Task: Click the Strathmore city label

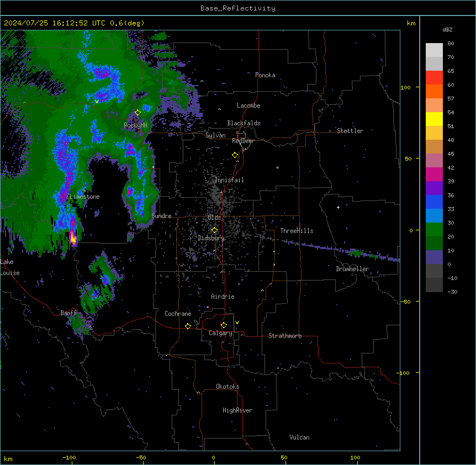Action: pyautogui.click(x=285, y=336)
